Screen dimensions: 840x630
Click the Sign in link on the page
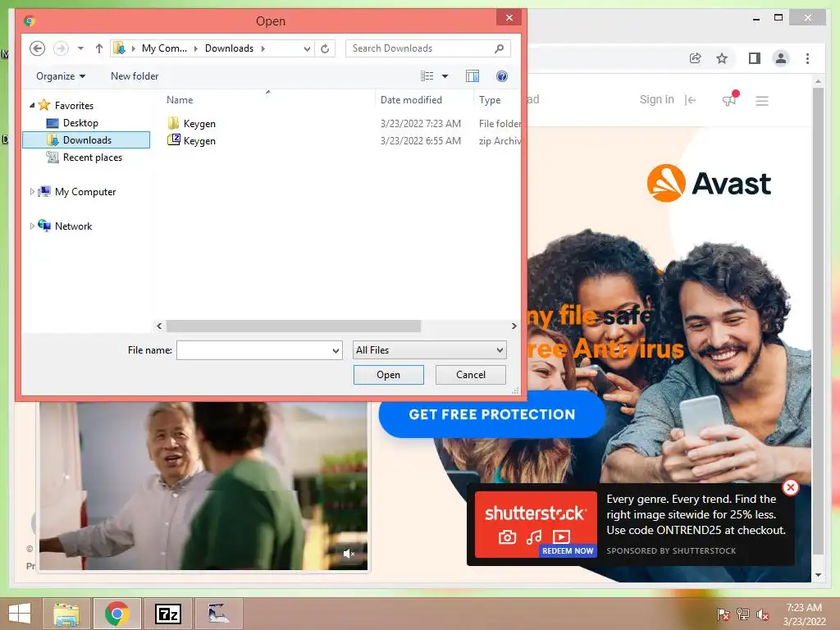click(656, 99)
